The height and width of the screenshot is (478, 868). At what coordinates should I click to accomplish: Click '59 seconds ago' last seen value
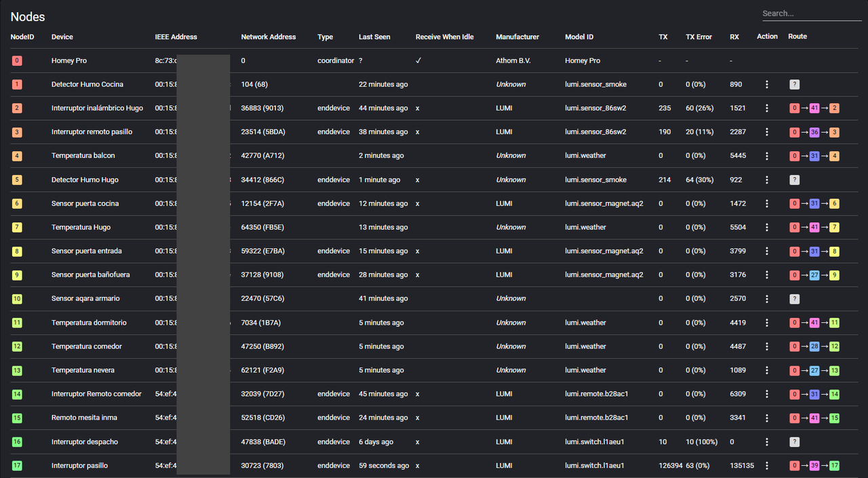[x=384, y=466]
